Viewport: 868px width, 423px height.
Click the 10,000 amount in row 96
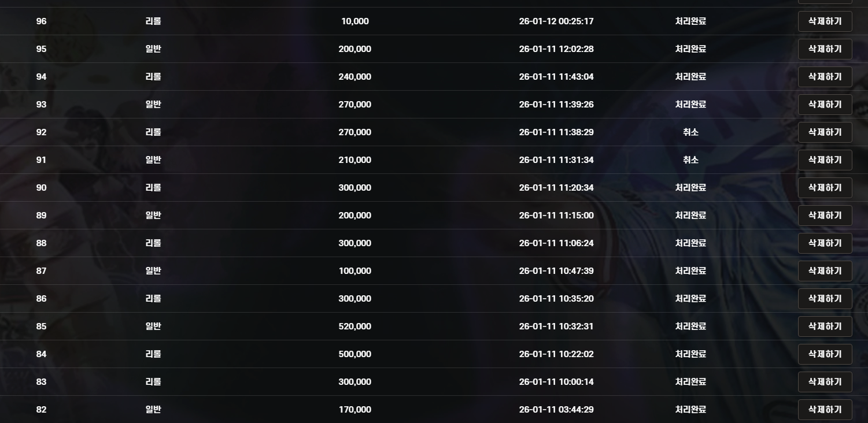tap(354, 21)
